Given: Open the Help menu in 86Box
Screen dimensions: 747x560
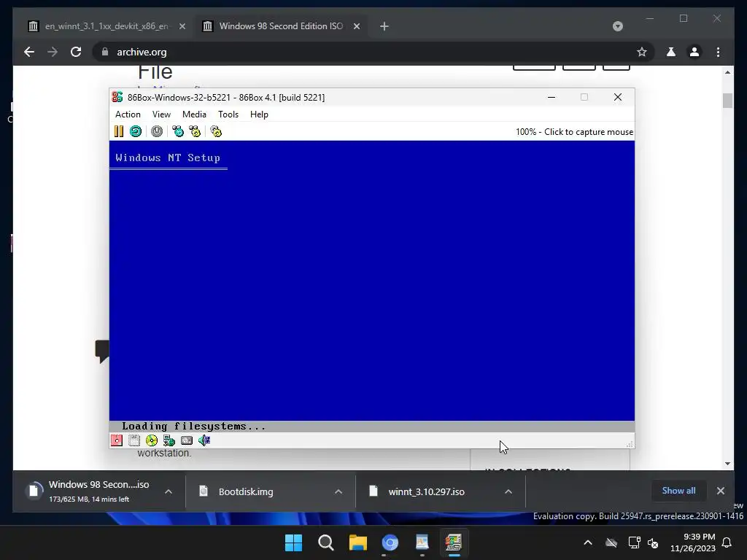Looking at the screenshot, I should 259,114.
